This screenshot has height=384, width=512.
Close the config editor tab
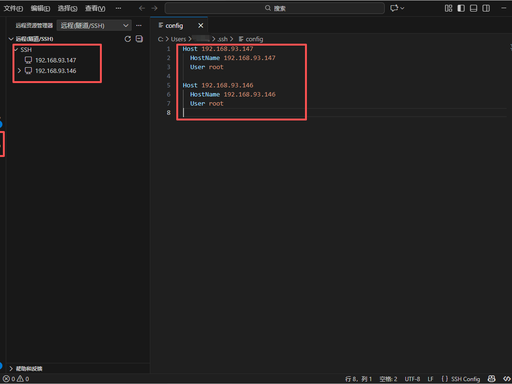[200, 25]
